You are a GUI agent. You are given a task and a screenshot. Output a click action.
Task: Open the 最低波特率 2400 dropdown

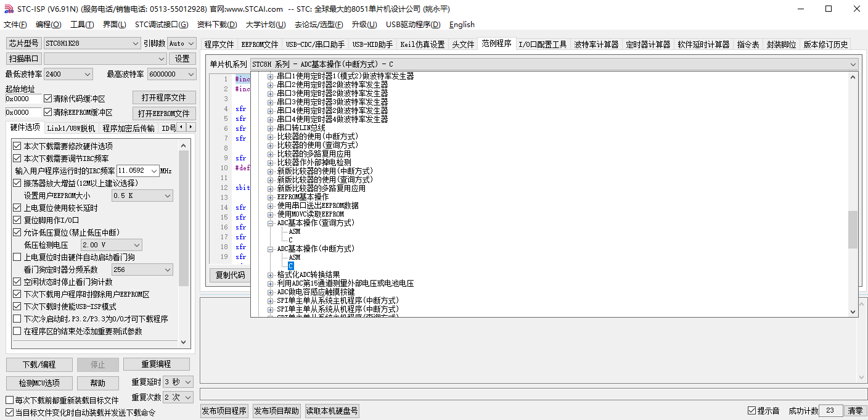pos(68,74)
